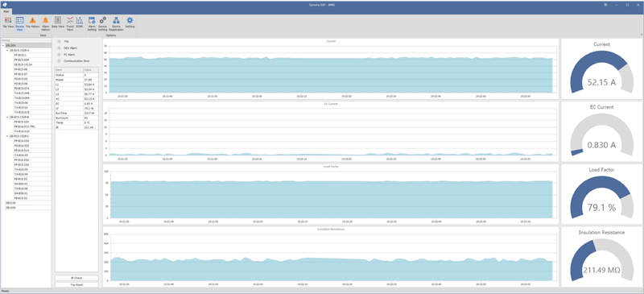Image resolution: width=644 pixels, height=294 pixels.
Task: Click the Trip Reset button
Action: (x=76, y=284)
